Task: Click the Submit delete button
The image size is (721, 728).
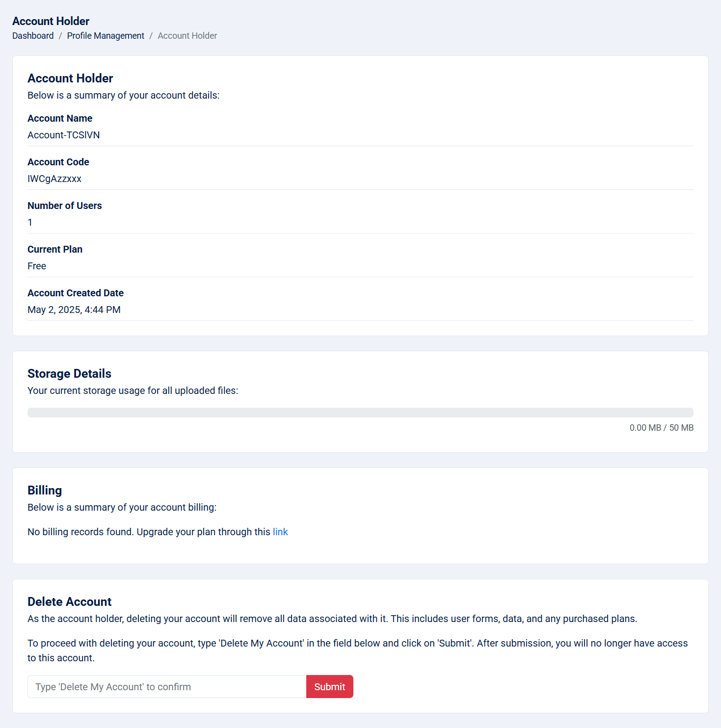Action: (x=330, y=687)
